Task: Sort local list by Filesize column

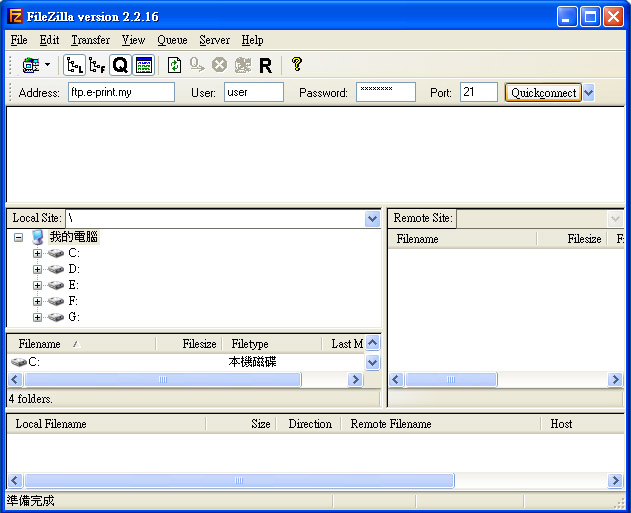Action: 189,344
